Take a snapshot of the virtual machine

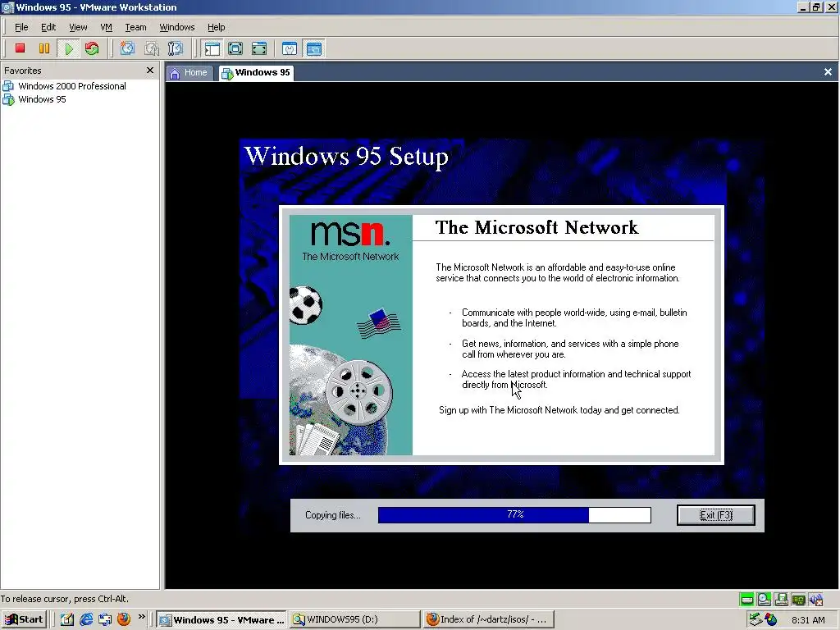click(127, 48)
